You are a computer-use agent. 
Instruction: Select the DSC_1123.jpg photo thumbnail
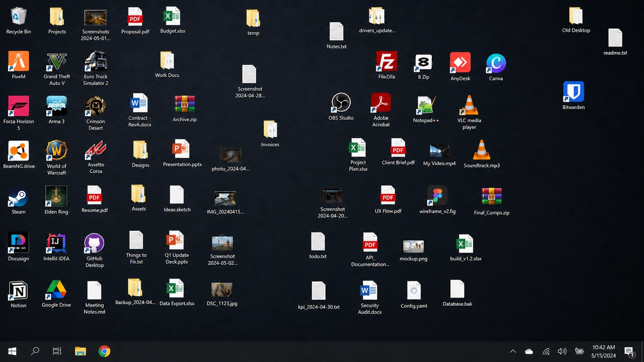222,290
